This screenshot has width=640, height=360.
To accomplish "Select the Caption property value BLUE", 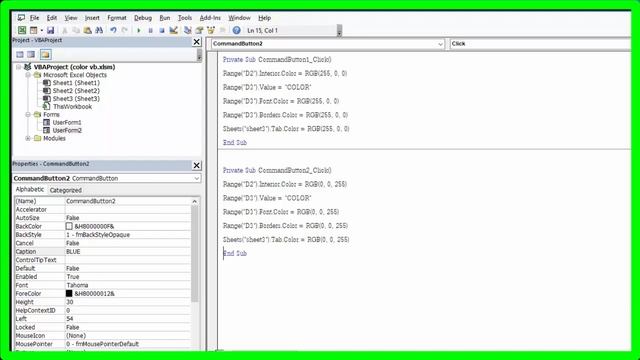I will (x=128, y=251).
